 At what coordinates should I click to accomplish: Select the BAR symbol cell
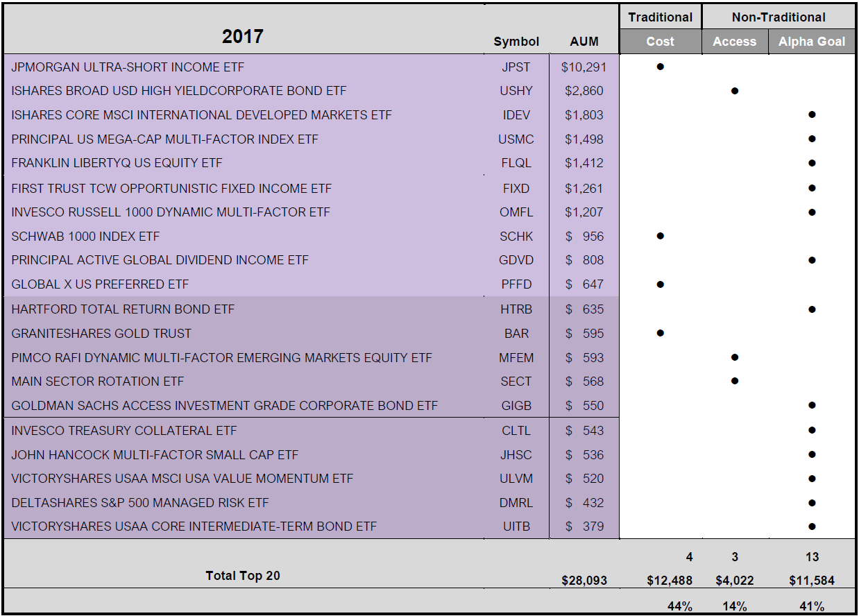pos(516,334)
